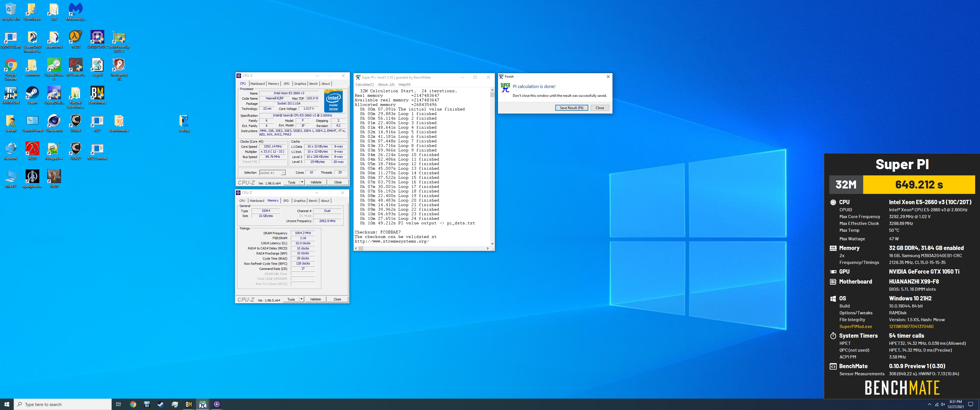
Task: Open the Testing folder on desktop
Action: pos(184,123)
